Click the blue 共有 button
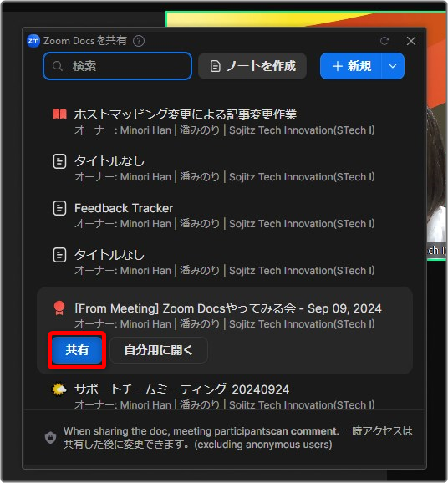Viewport: 448px width, 483px height. [77, 350]
